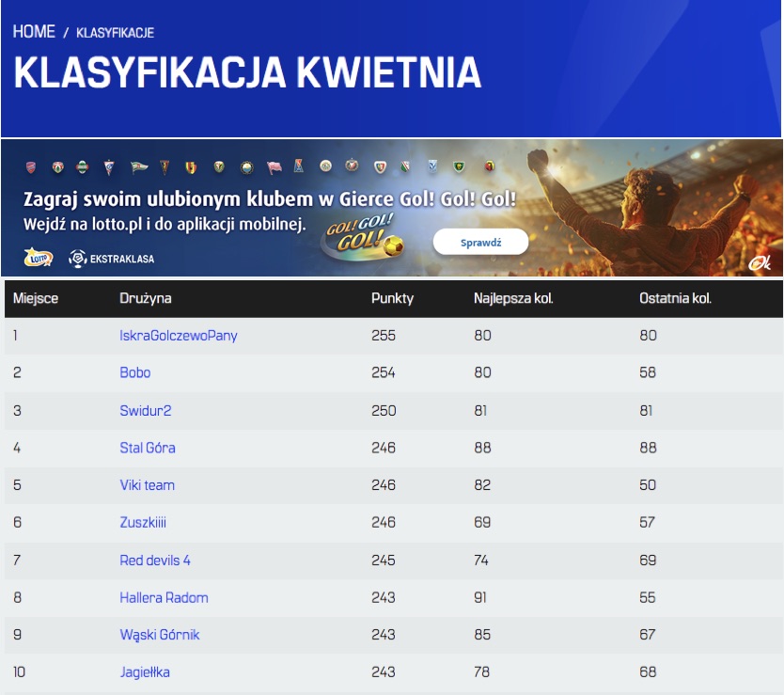
Task: View Hallera Radom team details
Action: (x=165, y=598)
